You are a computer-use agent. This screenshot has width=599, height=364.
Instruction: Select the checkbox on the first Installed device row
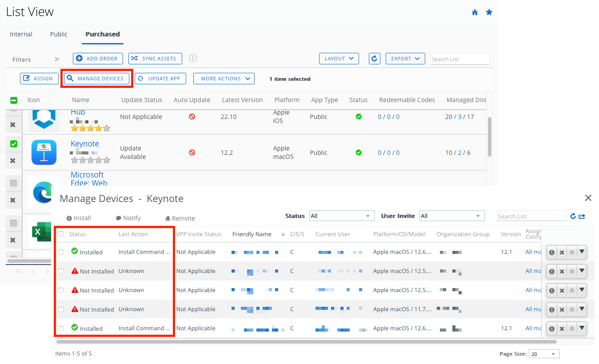click(x=61, y=252)
